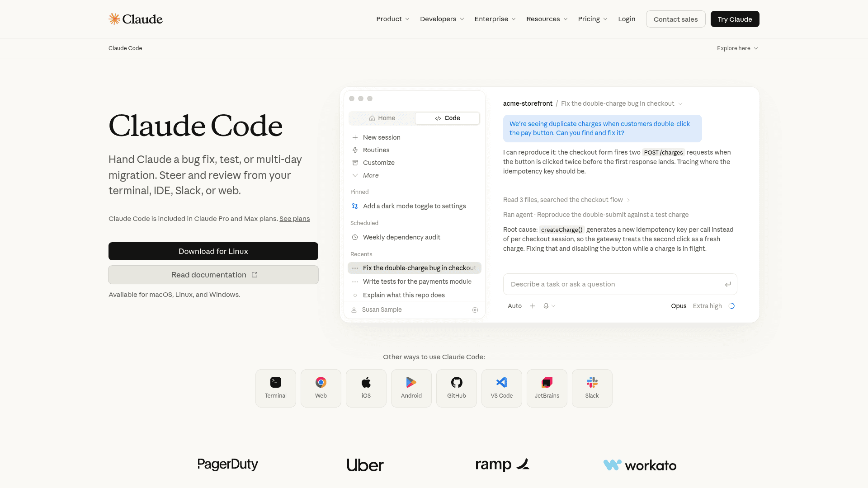Open the Android Play icon tile
This screenshot has height=488, width=868.
(411, 388)
